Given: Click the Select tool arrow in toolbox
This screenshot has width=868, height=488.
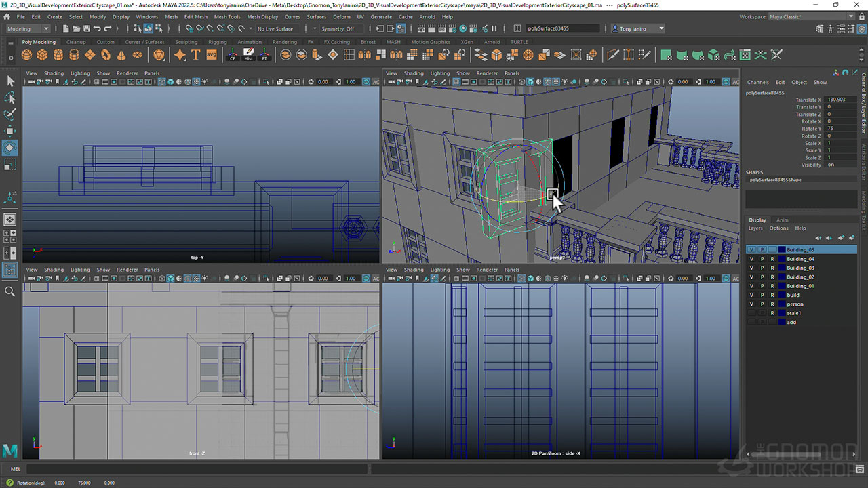Looking at the screenshot, I should tap(10, 81).
